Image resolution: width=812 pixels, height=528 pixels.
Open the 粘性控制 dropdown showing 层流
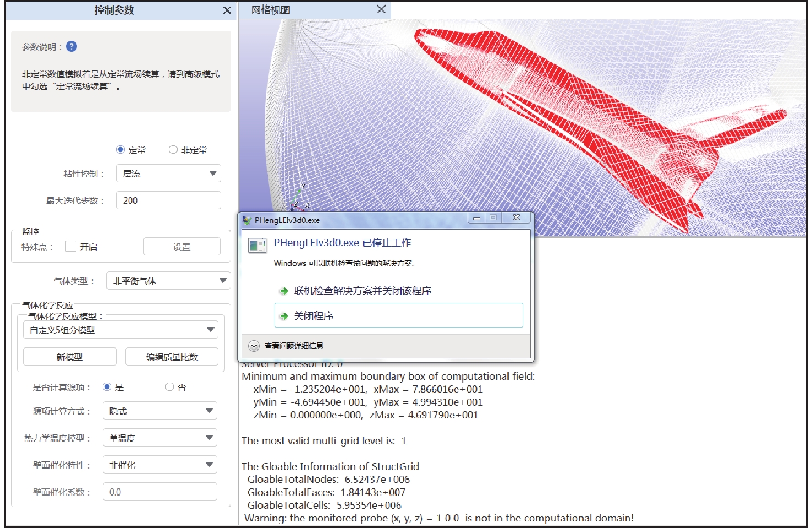pos(168,173)
